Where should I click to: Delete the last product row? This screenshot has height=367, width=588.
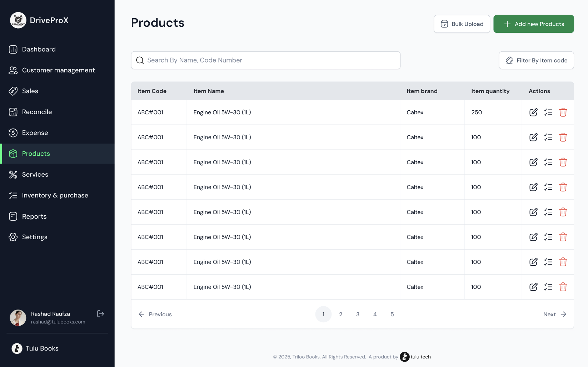563,287
